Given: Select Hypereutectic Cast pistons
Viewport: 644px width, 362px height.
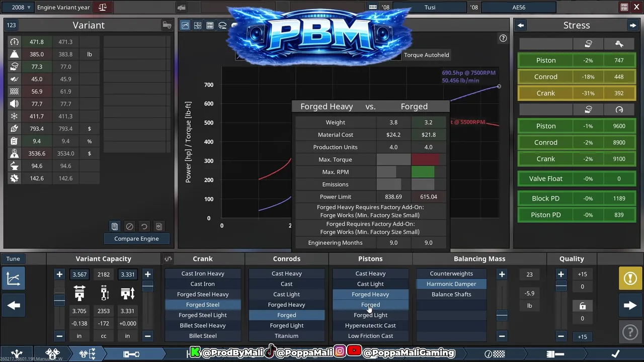Looking at the screenshot, I should (x=370, y=325).
